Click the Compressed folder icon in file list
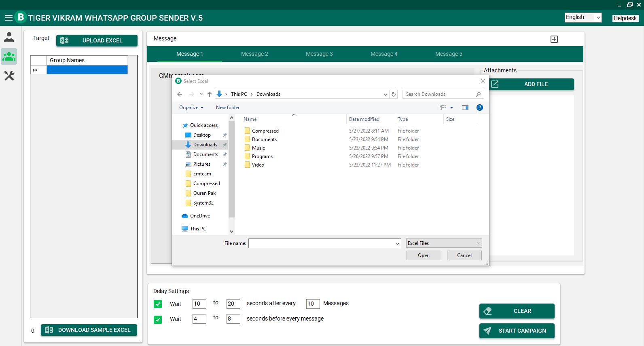Image resolution: width=644 pixels, height=346 pixels. click(247, 131)
